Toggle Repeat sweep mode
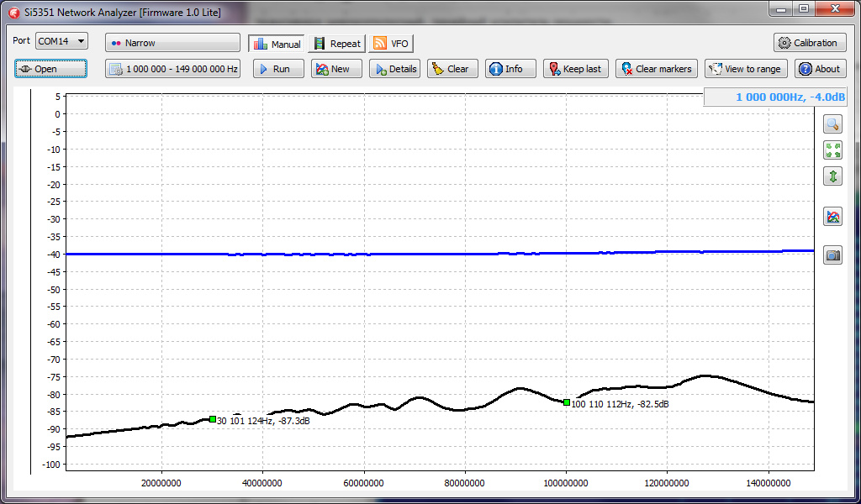This screenshot has width=861, height=504. point(337,44)
